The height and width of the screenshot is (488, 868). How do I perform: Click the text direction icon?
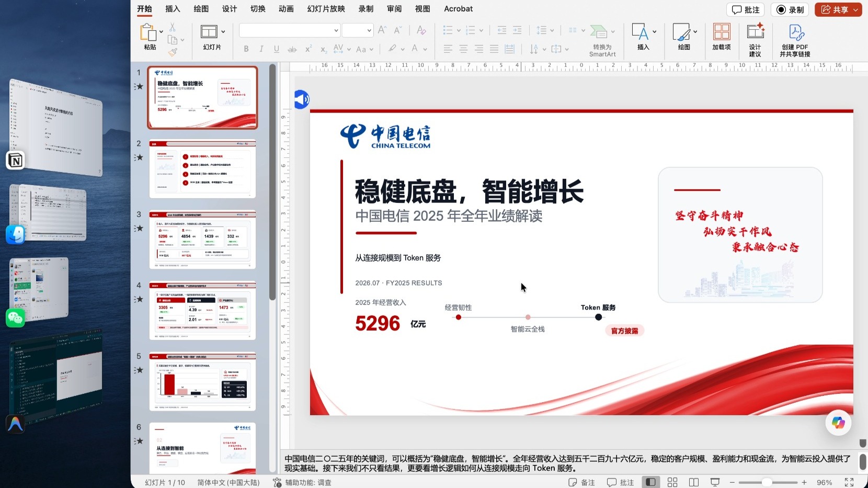tap(534, 49)
